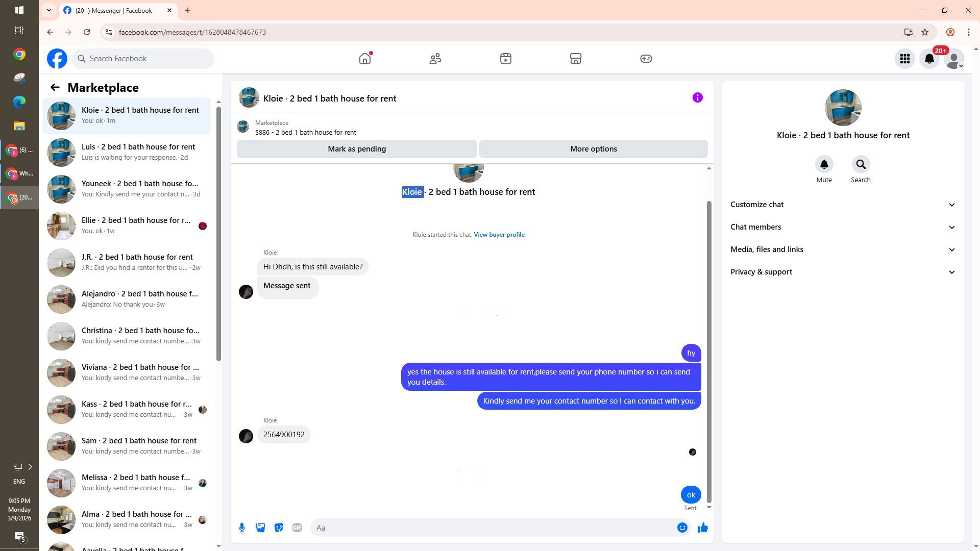This screenshot has height=551, width=980.
Task: Open the sticker picker icon
Action: pyautogui.click(x=279, y=528)
